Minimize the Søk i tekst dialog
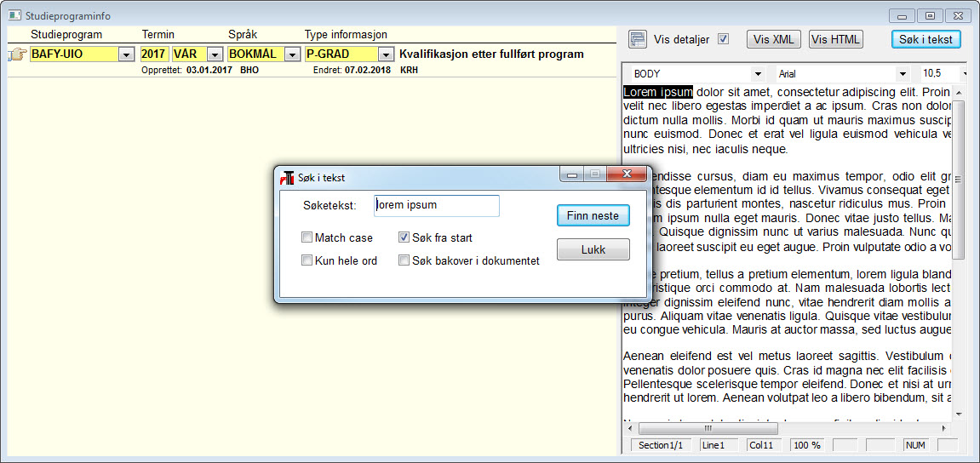 [572, 175]
